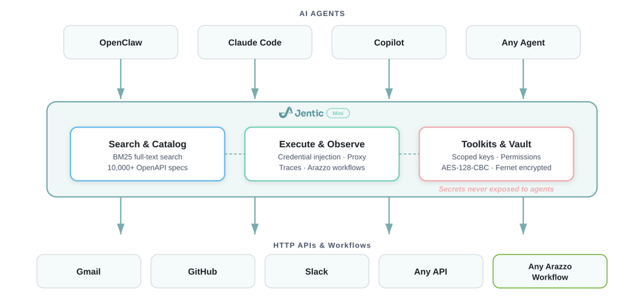Click the Any API box
644x308 pixels.
coord(431,271)
